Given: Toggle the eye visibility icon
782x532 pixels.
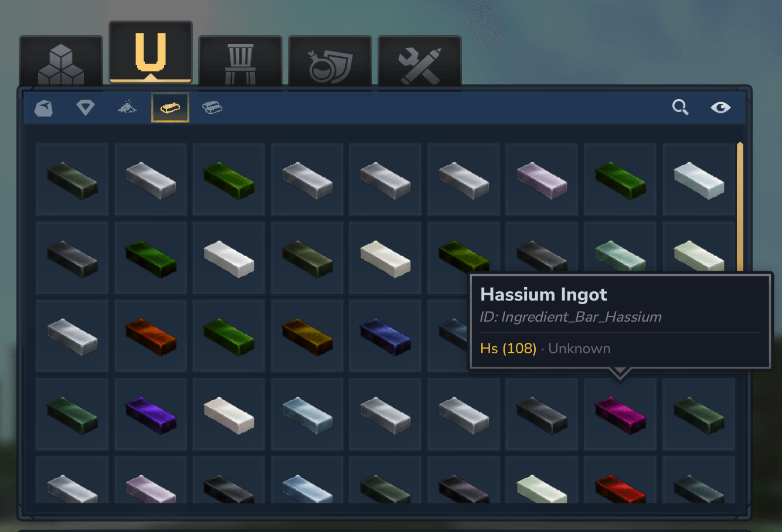Looking at the screenshot, I should click(720, 107).
